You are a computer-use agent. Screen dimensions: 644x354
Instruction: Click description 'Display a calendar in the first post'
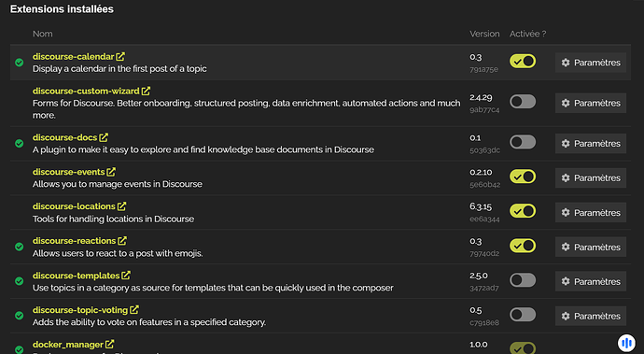click(x=119, y=69)
